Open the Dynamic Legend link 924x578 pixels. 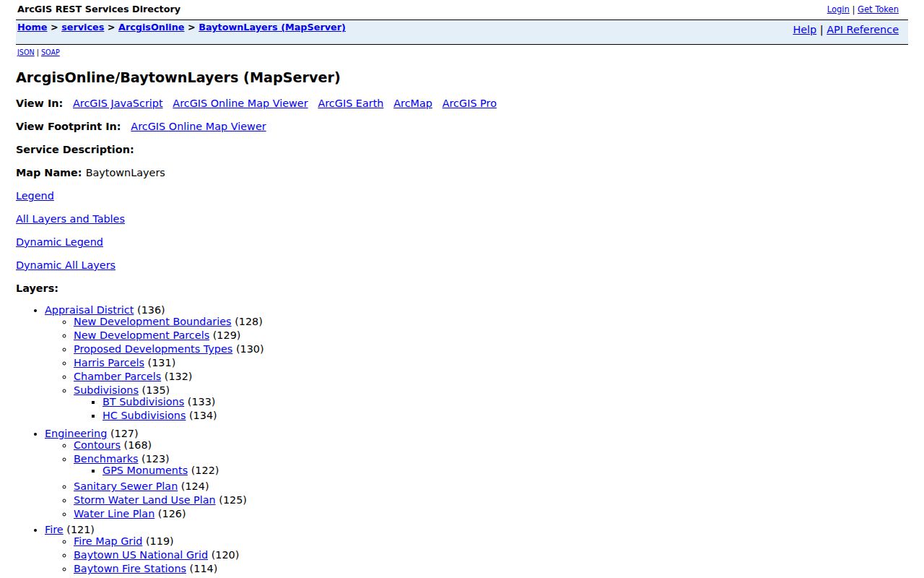pyautogui.click(x=59, y=242)
